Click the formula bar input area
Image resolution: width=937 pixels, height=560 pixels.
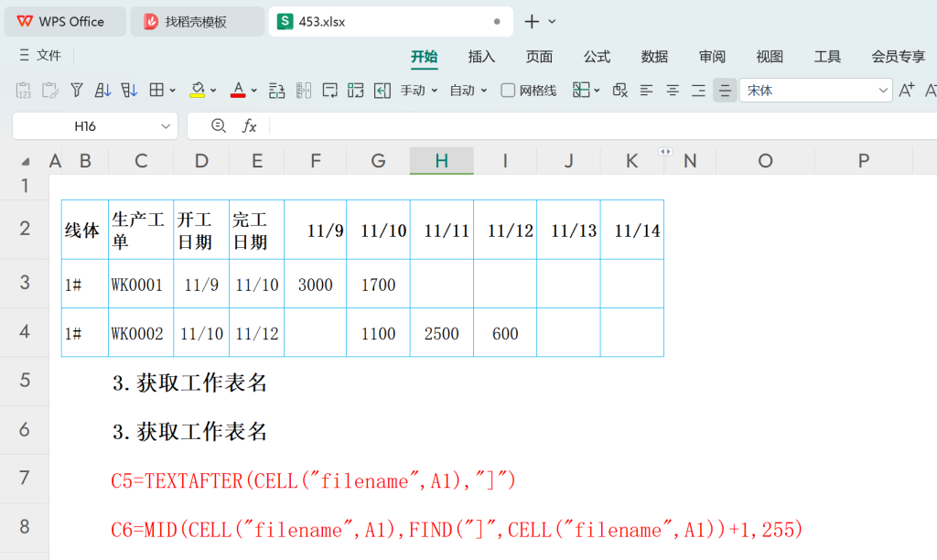tap(604, 125)
